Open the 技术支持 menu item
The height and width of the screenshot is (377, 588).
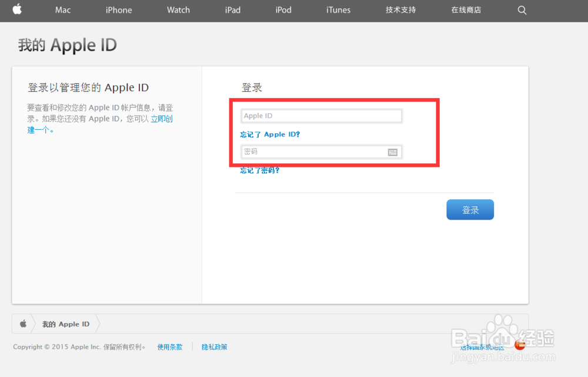(401, 10)
